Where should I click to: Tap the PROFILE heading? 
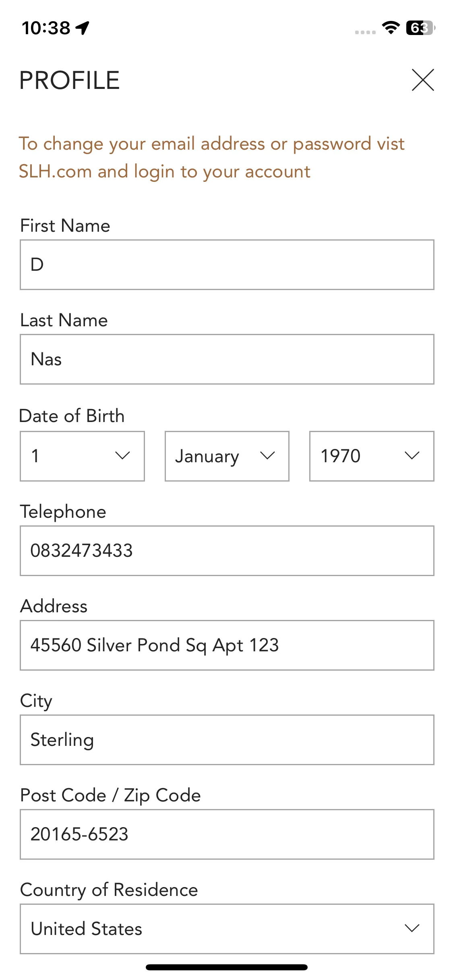coord(70,80)
